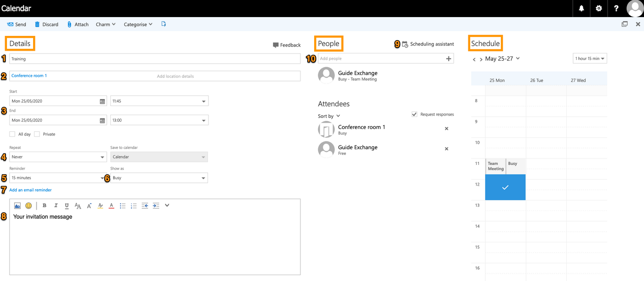Enable the All day checkbox
The image size is (644, 281).
point(12,134)
